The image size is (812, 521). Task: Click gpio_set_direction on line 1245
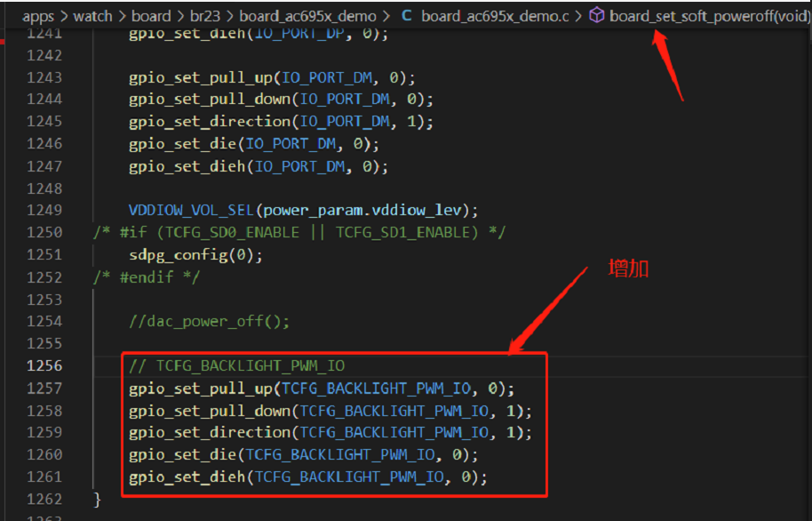coord(210,121)
